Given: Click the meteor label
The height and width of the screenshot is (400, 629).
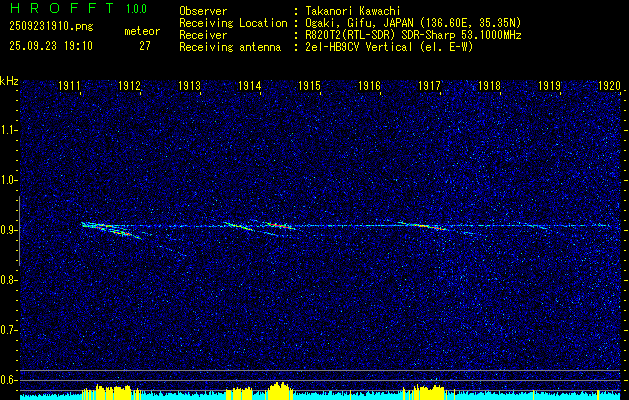Looking at the screenshot, I should [x=142, y=31].
